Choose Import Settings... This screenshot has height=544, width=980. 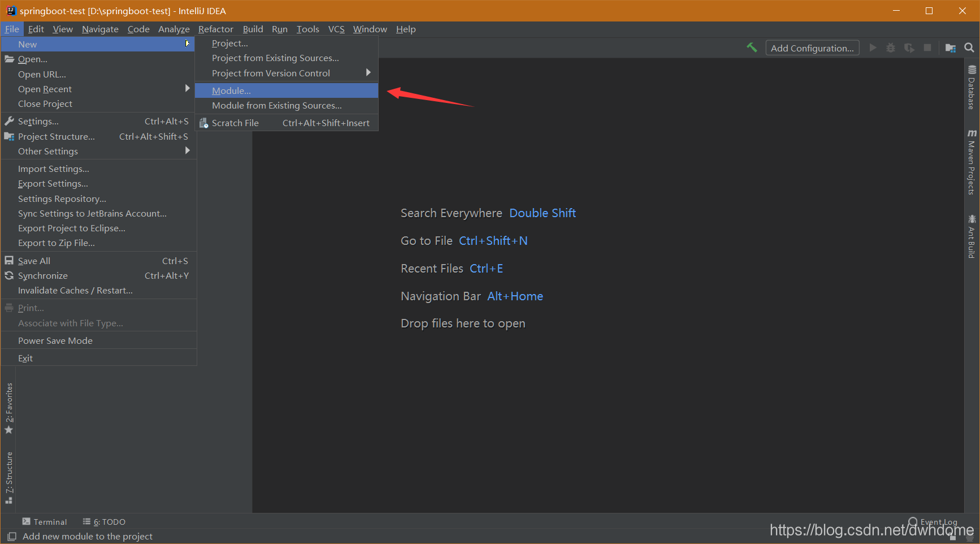point(98,169)
